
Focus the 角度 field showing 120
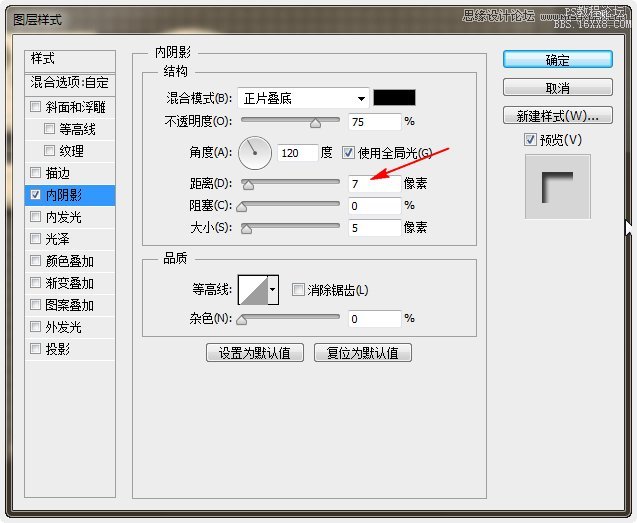coord(297,153)
